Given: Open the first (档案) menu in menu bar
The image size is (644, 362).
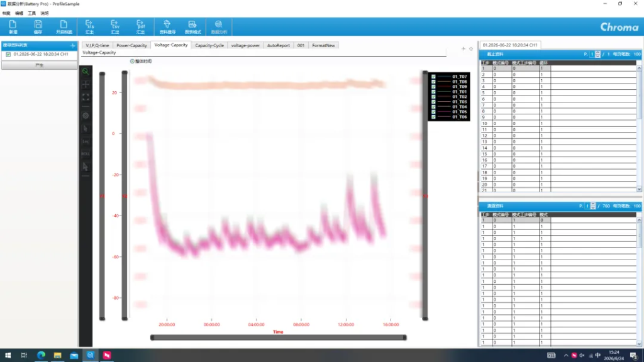Looking at the screenshot, I should pyautogui.click(x=6, y=13).
